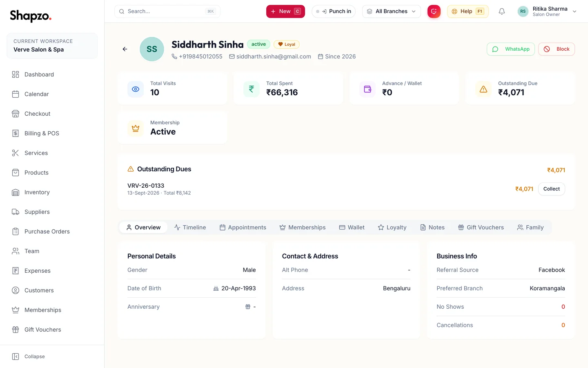The width and height of the screenshot is (588, 368).
Task: Switch to the Appointments tab
Action: (243, 227)
